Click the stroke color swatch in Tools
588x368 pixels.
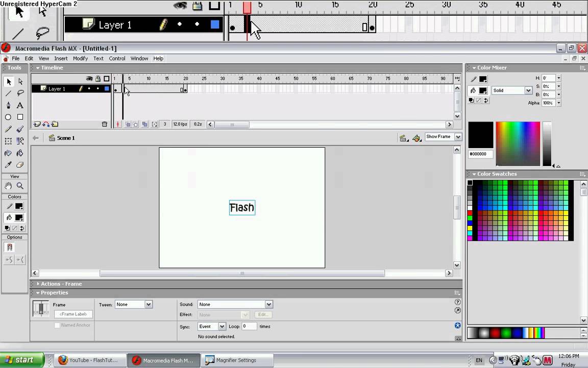click(x=19, y=206)
